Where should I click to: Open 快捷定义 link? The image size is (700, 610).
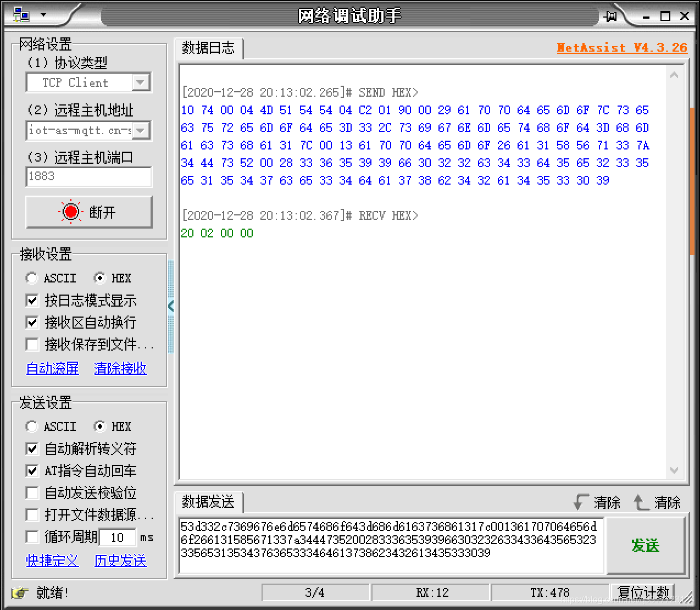[x=53, y=561]
